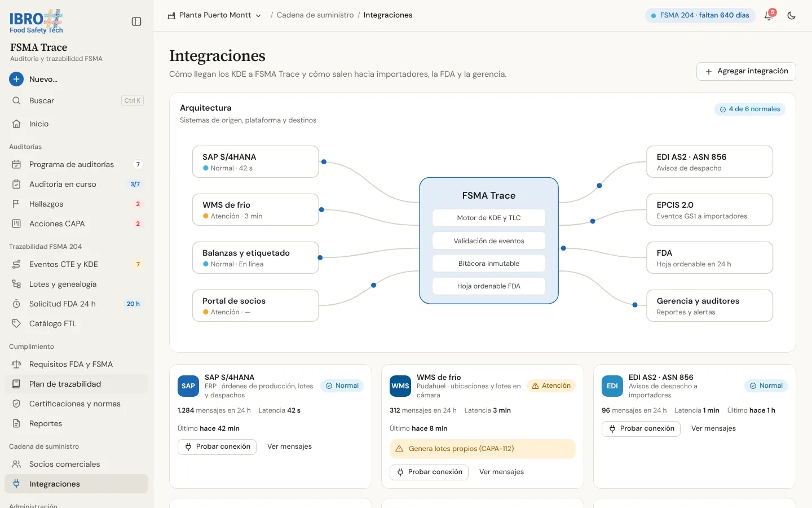View SAP S/4HANA messages
The image size is (812, 508).
coord(289,446)
